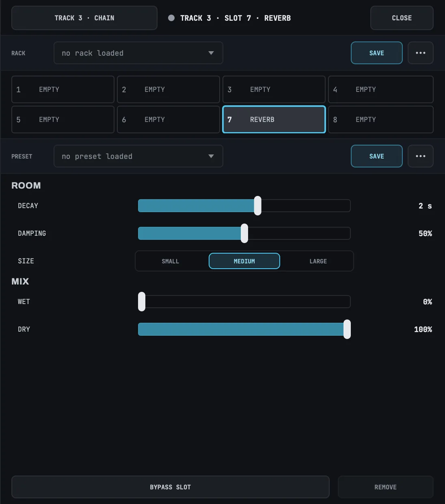
Task: Click the ROOM section heading
Action: click(26, 185)
